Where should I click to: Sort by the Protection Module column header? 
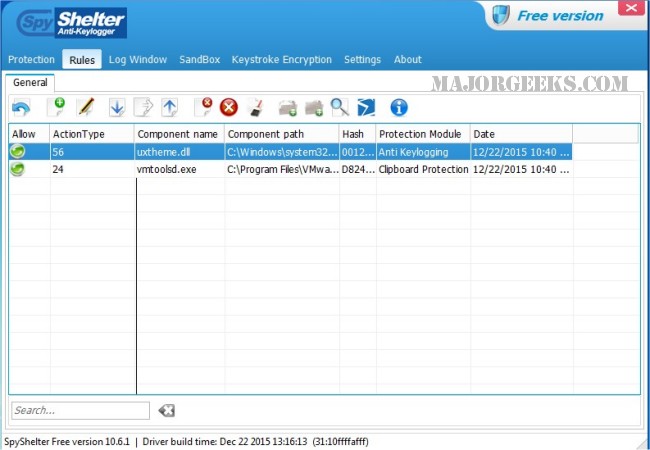[x=423, y=134]
